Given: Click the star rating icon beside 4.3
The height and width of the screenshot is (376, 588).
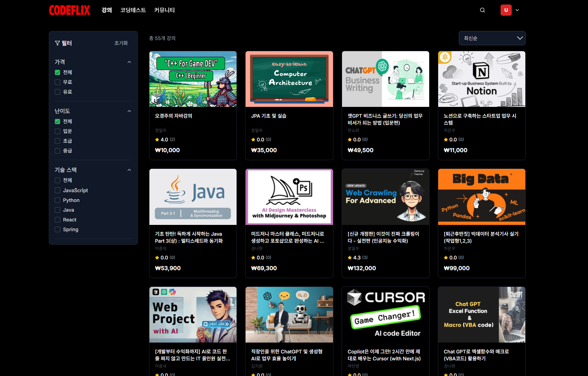Looking at the screenshot, I should [x=350, y=258].
